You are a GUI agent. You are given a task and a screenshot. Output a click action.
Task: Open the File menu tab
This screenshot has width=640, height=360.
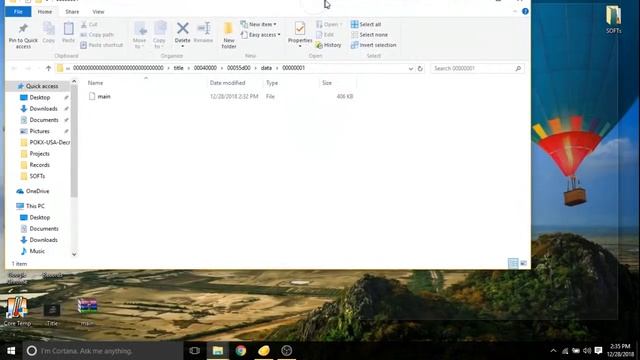point(18,12)
